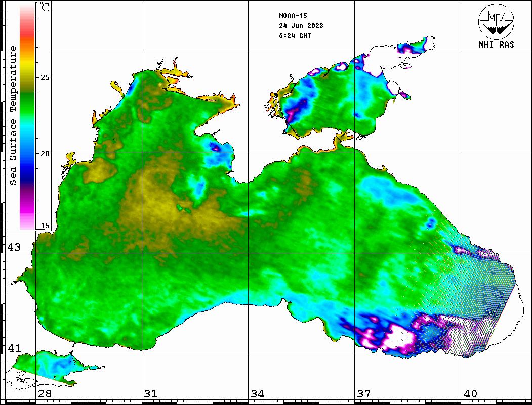Click the 'NOAA-15' satellite label
The image size is (532, 405).
click(x=293, y=16)
